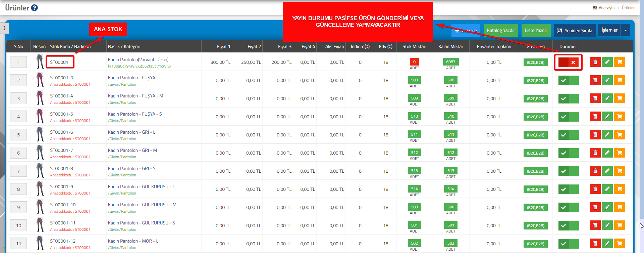The image size is (644, 253).
Task: Open the Anasayfa breadcrumb link
Action: [x=606, y=8]
